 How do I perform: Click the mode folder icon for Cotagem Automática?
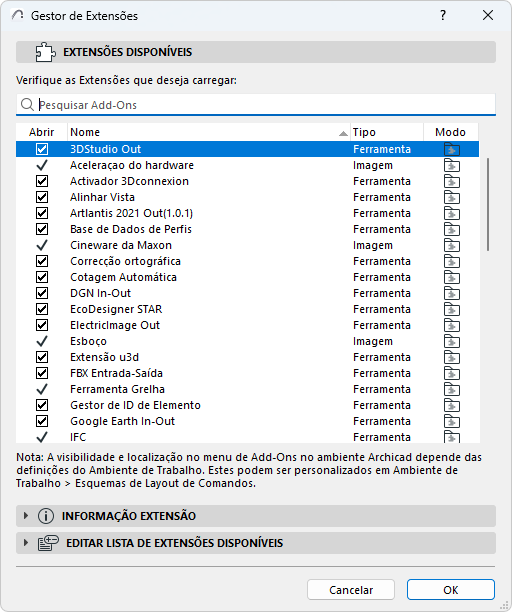[452, 277]
